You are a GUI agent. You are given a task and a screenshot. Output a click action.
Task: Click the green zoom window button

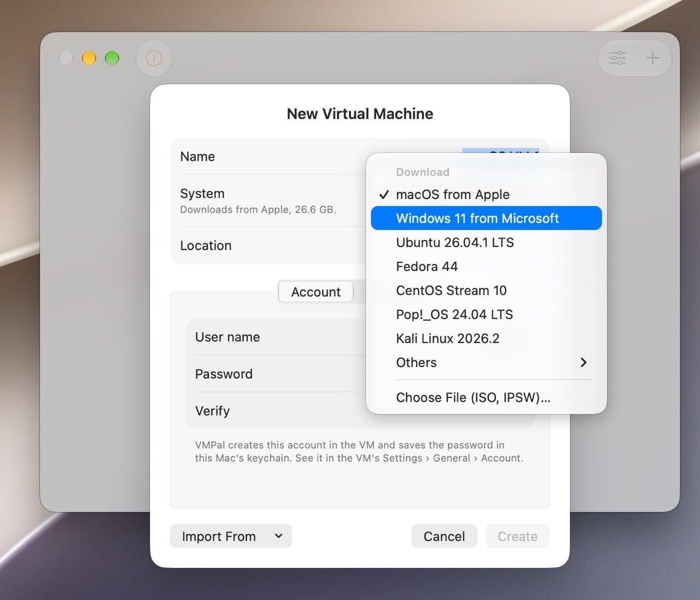tap(112, 58)
